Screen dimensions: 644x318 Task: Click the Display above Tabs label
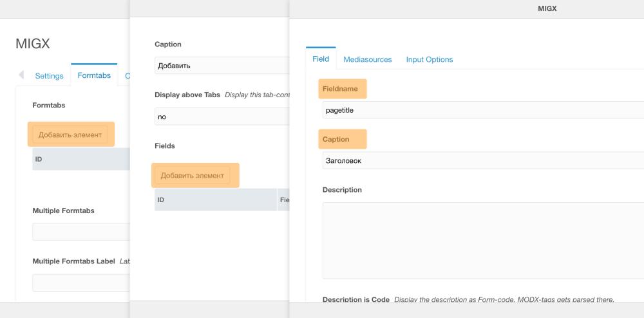click(187, 95)
